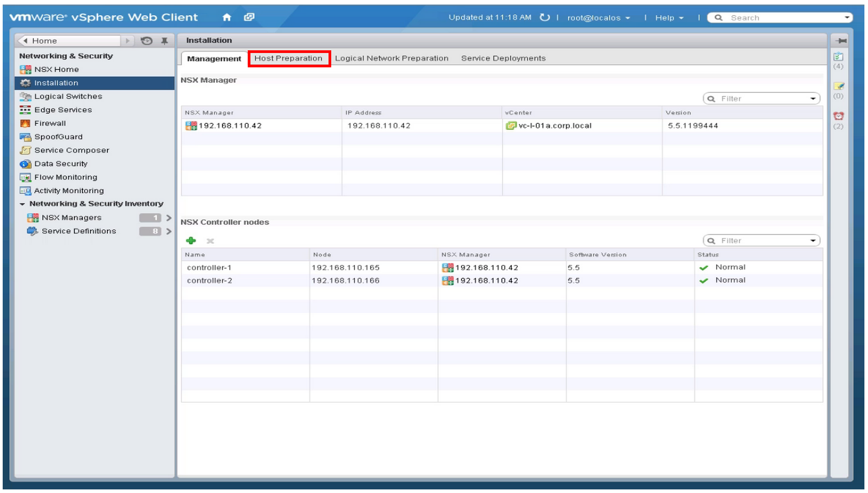Open the work in progress notes icon

tap(838, 86)
